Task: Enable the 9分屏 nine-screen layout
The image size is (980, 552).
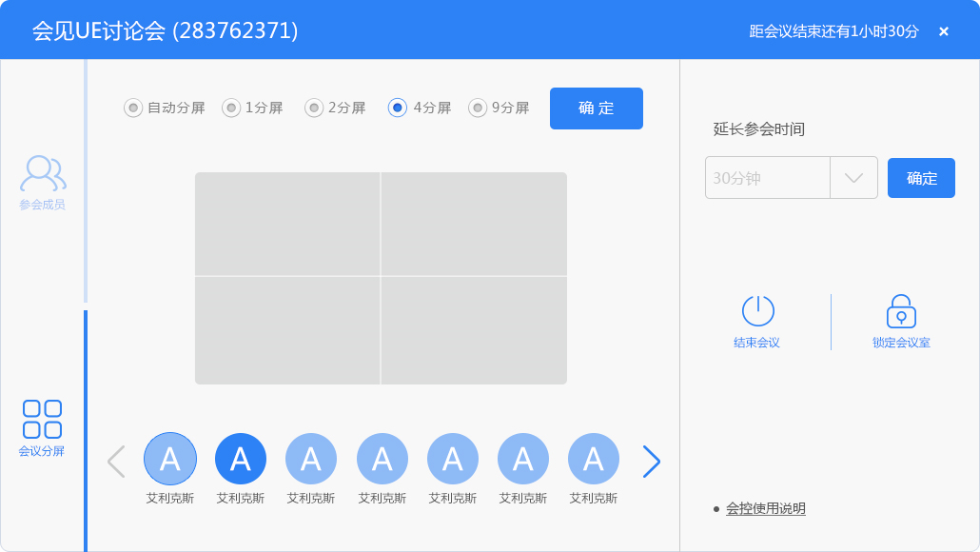Action: (x=478, y=108)
